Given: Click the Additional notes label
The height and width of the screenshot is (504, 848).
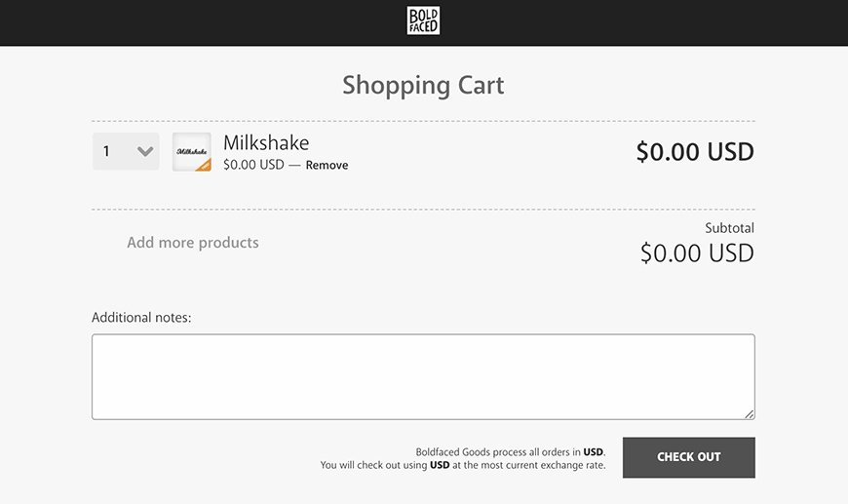Looking at the screenshot, I should (x=141, y=318).
